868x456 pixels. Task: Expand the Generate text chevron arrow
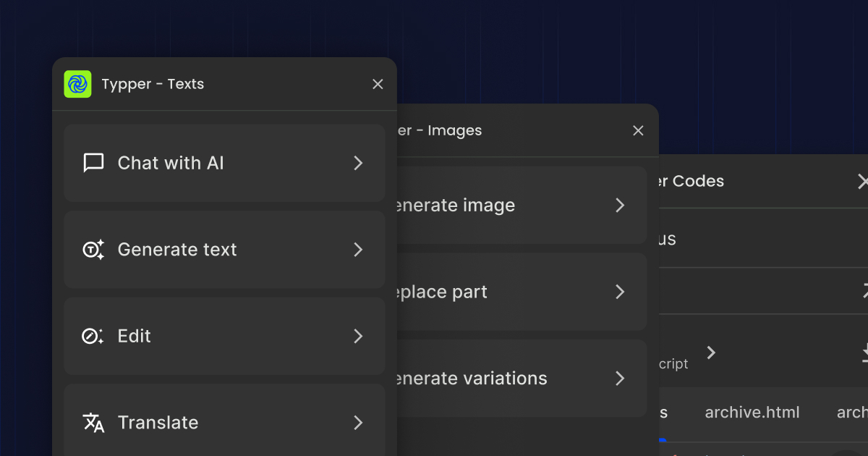358,250
